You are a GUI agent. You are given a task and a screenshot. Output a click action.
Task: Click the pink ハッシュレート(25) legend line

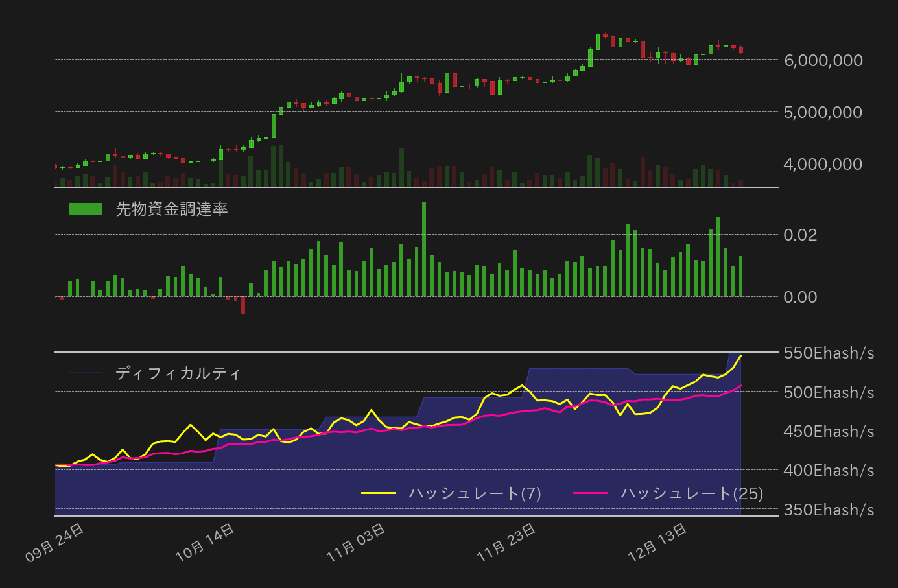[590, 493]
